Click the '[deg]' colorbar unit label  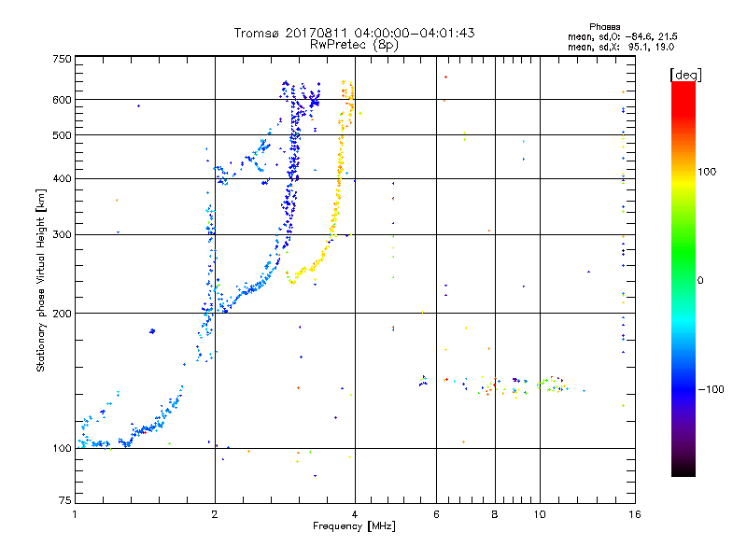[x=685, y=75]
